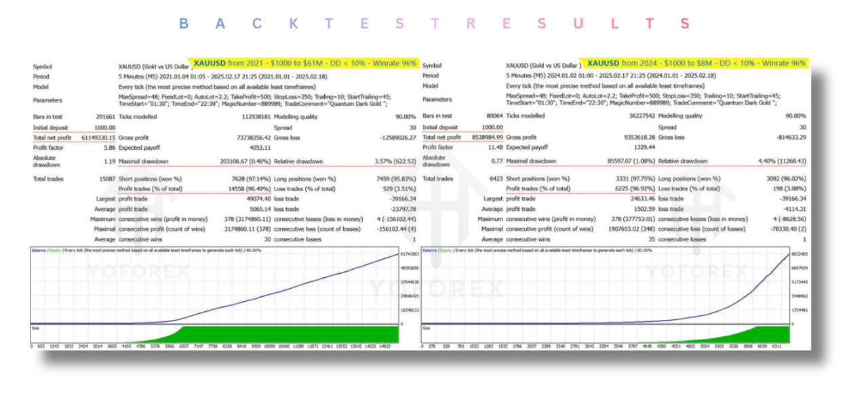The height and width of the screenshot is (404, 868).
Task: Click profit factor value 11.48
Action: pyautogui.click(x=496, y=148)
